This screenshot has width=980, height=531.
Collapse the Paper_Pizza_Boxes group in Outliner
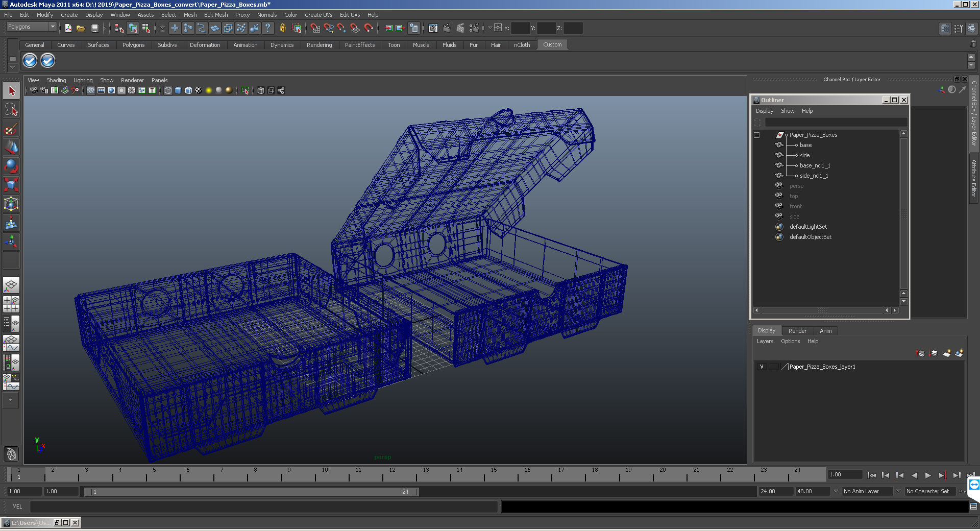click(757, 135)
